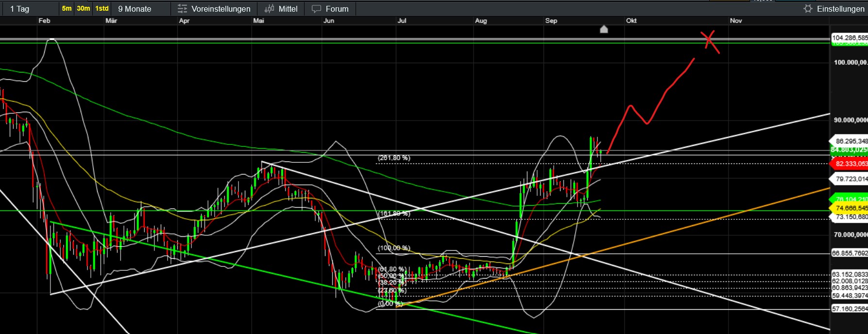
Task: Open the Forum tab
Action: (x=330, y=9)
